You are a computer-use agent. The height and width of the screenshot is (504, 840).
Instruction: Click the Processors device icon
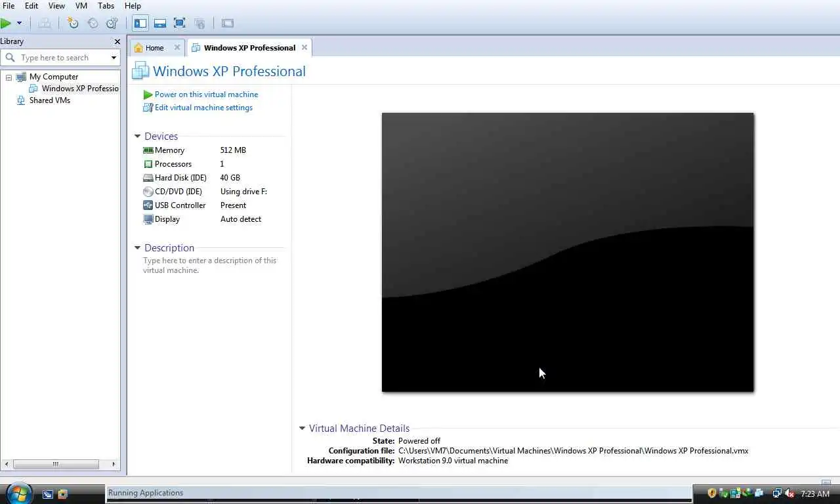tap(148, 164)
